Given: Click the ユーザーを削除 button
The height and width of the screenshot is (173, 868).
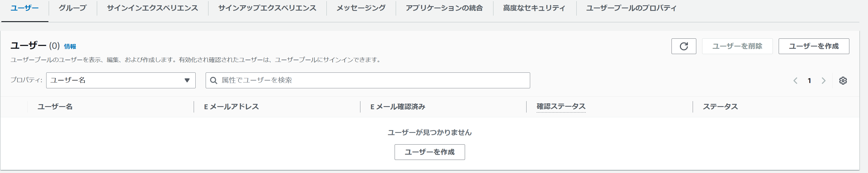Looking at the screenshot, I should (737, 46).
